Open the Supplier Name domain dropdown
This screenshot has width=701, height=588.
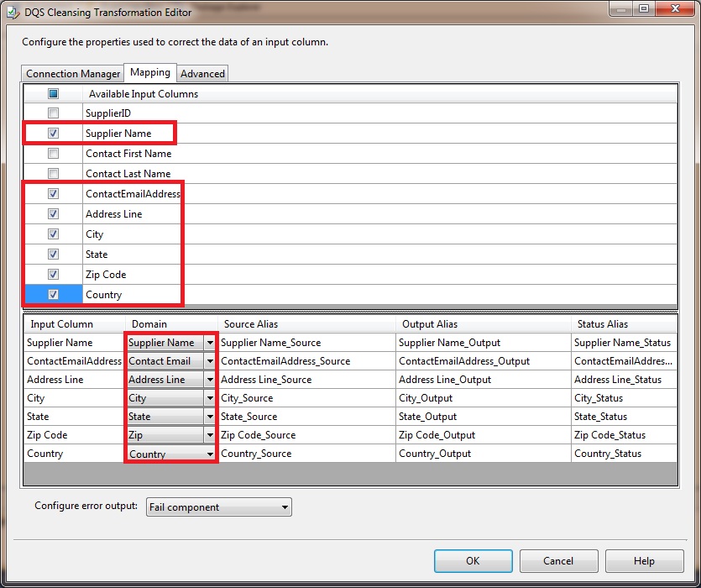pos(210,342)
